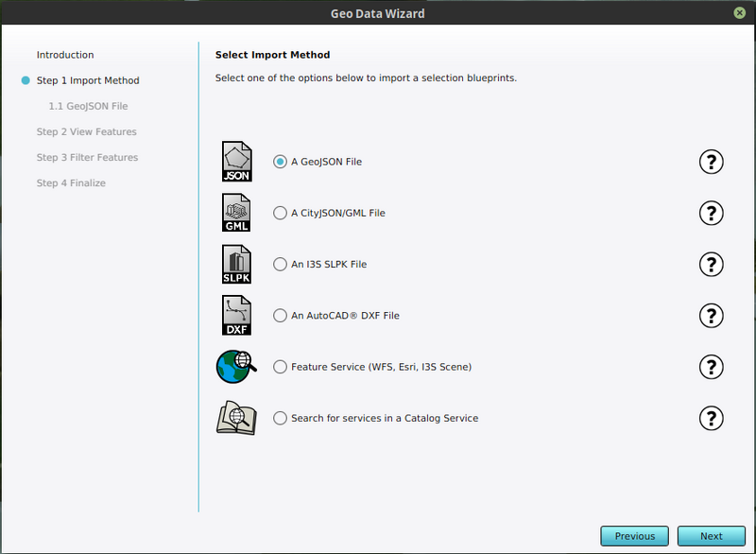Open the Introduction step

65,54
